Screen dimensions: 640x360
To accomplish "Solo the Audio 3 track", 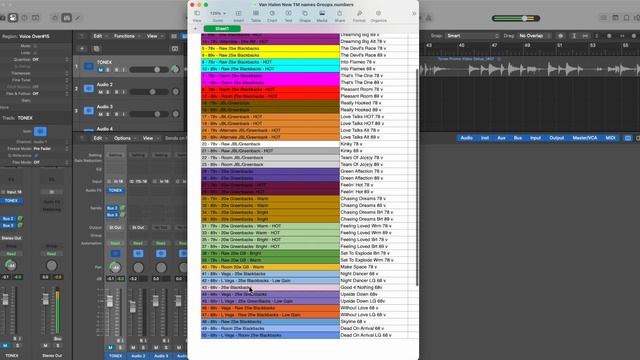I will coord(108,114).
